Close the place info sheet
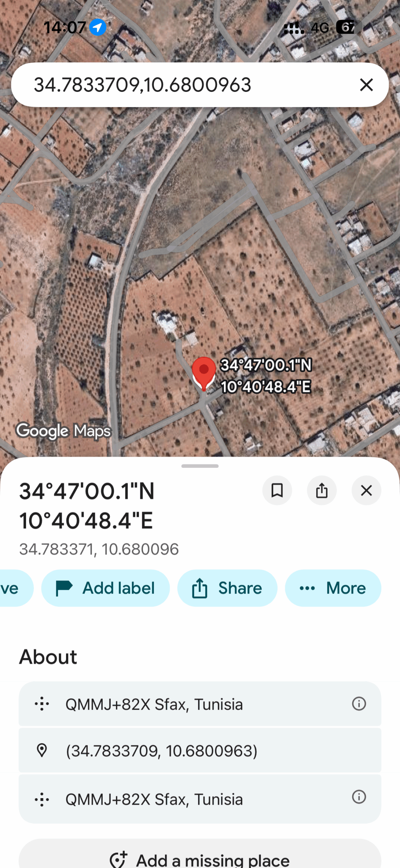This screenshot has width=400, height=868. 366,490
